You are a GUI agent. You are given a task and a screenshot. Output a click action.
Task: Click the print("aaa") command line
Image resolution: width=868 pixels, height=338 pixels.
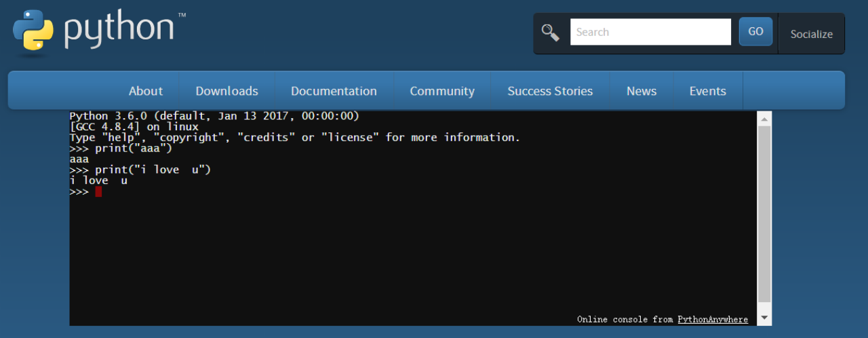click(133, 148)
